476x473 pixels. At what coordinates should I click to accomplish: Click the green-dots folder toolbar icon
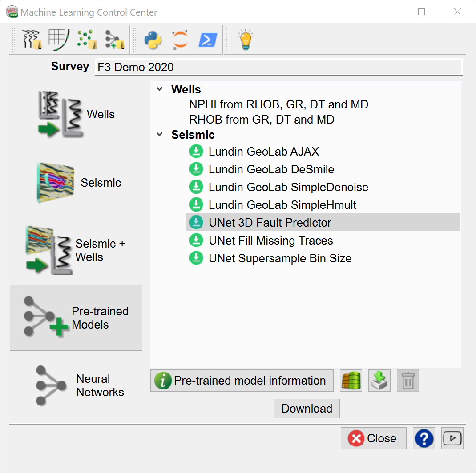tap(87, 40)
